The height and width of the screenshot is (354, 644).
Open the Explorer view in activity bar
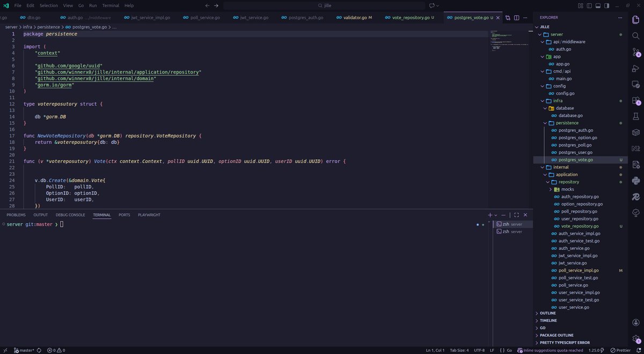636,20
